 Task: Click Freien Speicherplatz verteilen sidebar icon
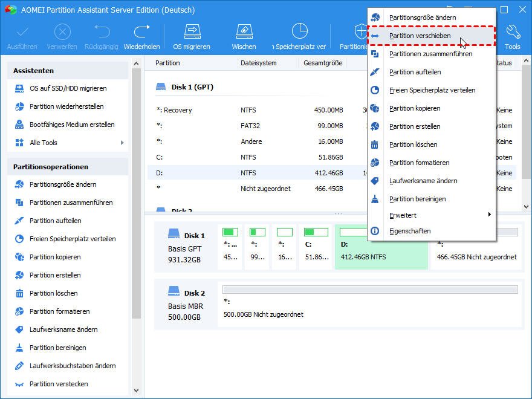click(x=19, y=239)
